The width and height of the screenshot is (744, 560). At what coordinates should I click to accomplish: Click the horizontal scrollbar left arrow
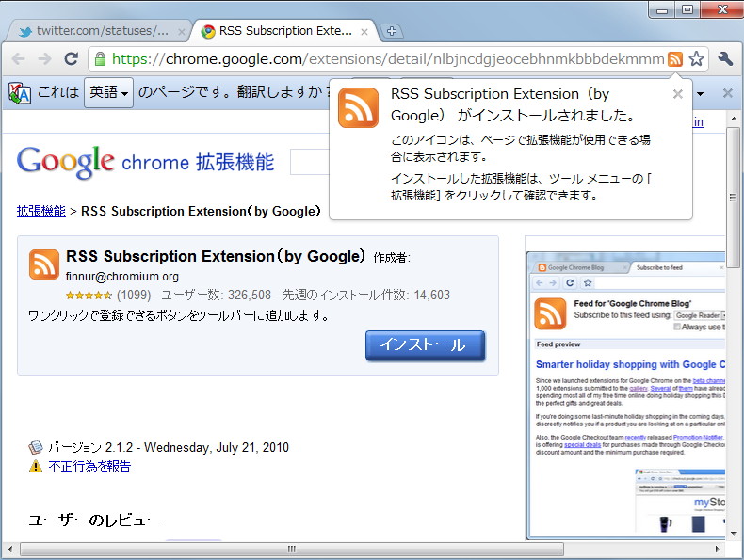coord(10,549)
